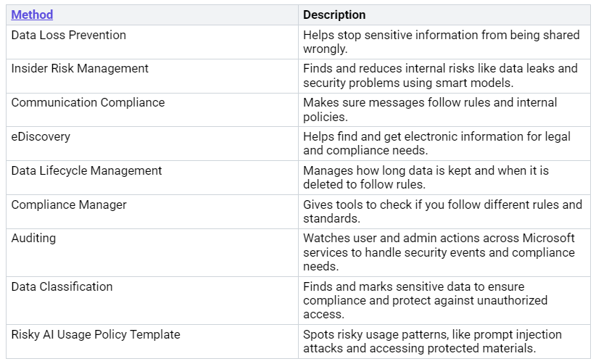Click the Compliance Manager method cell

pyautogui.click(x=69, y=204)
